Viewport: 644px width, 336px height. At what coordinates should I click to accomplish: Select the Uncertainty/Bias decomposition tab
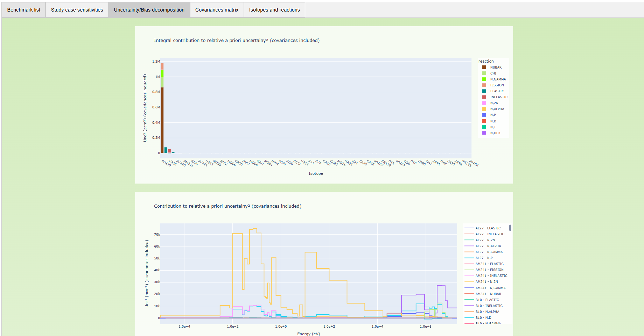(149, 10)
